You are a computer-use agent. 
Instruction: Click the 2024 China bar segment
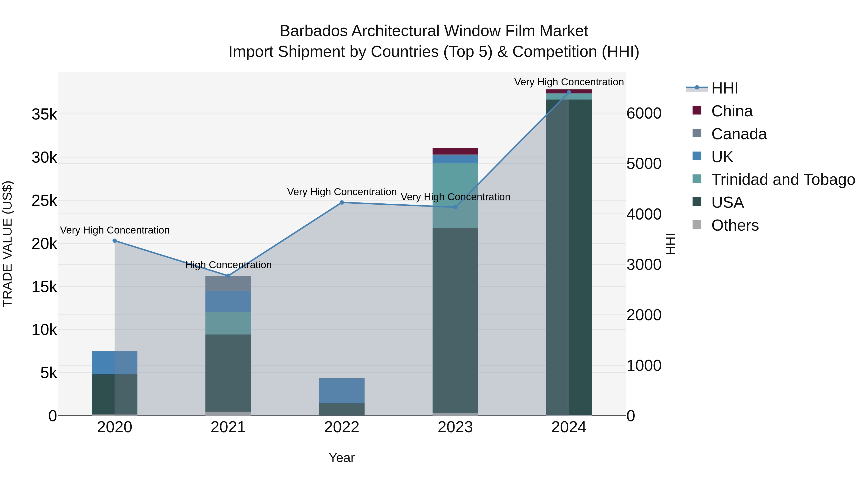tap(569, 91)
